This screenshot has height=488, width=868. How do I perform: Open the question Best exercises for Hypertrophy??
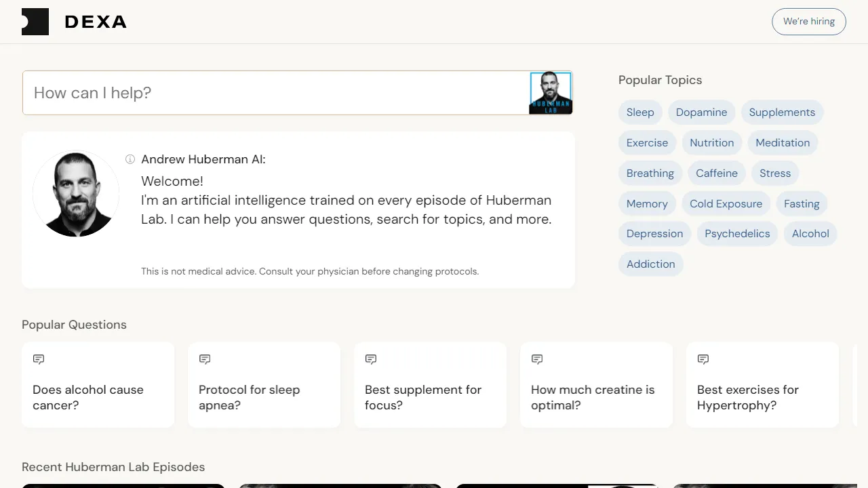762,385
